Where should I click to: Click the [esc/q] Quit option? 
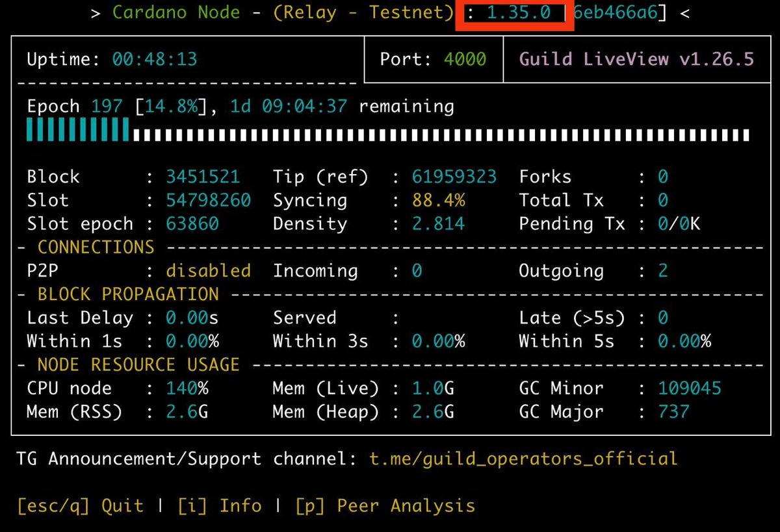pos(80,506)
